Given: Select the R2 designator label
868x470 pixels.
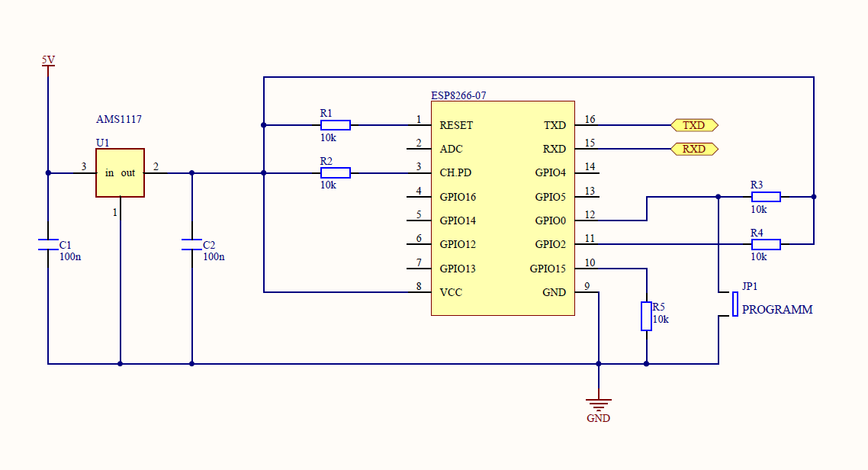Looking at the screenshot, I should pos(326,160).
